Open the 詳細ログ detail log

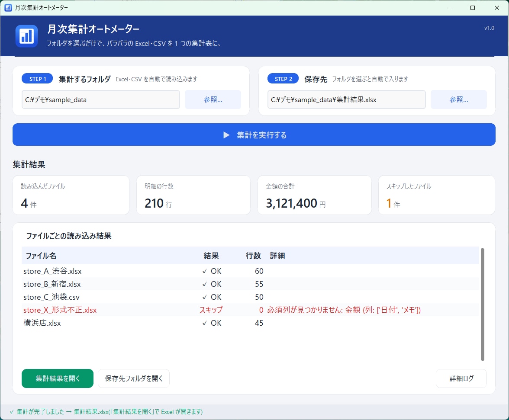(461, 378)
